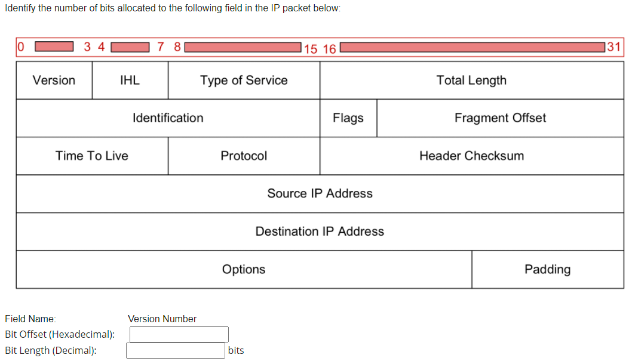Image resolution: width=632 pixels, height=364 pixels.
Task: Click the 'Identify the number of bits' instruction text
Action: click(x=173, y=8)
